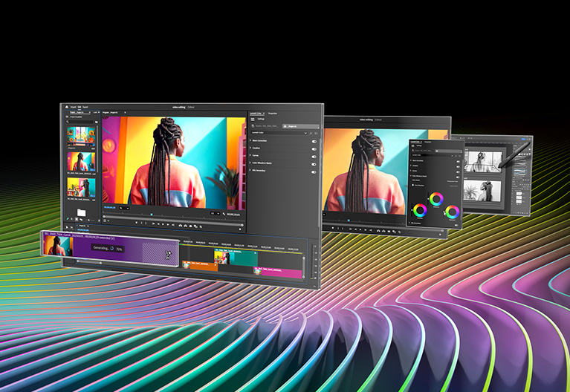The image size is (570, 392).
Task: Open the Edit workspace menu item
Action: [81, 107]
